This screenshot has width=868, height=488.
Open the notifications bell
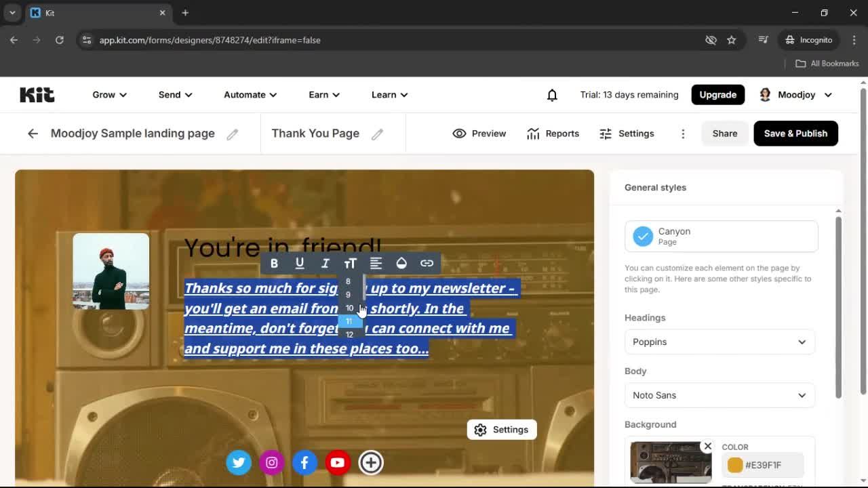tap(552, 95)
